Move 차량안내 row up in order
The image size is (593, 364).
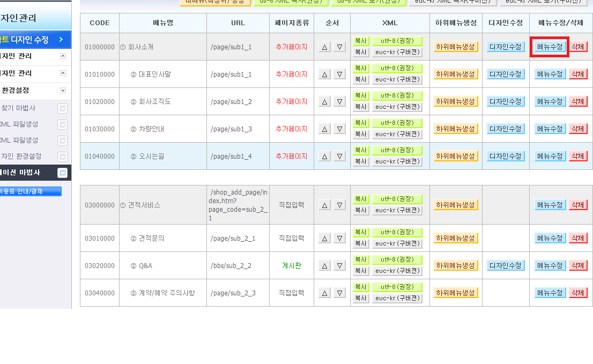[x=324, y=129]
